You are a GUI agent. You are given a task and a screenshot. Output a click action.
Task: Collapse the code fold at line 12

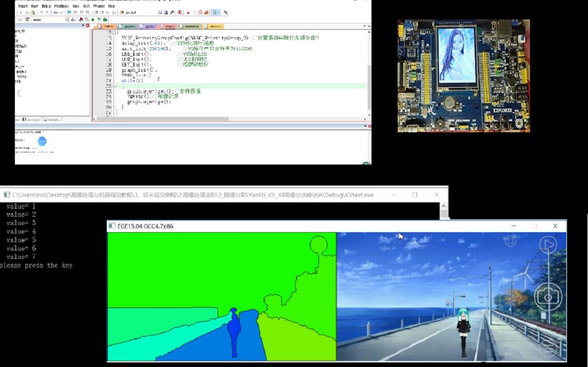[114, 33]
